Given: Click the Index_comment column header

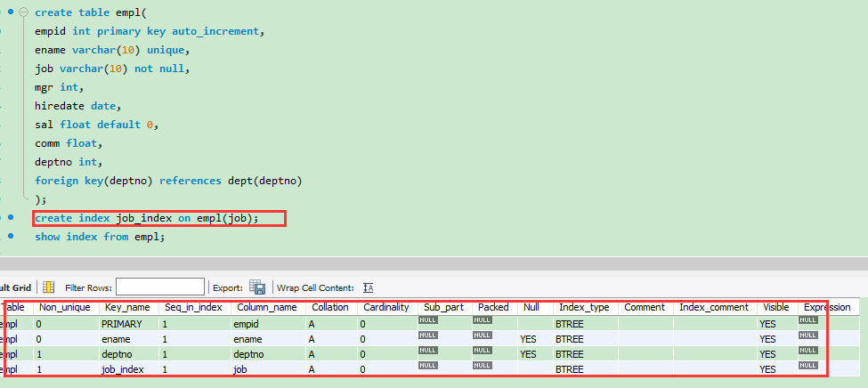Looking at the screenshot, I should [715, 307].
